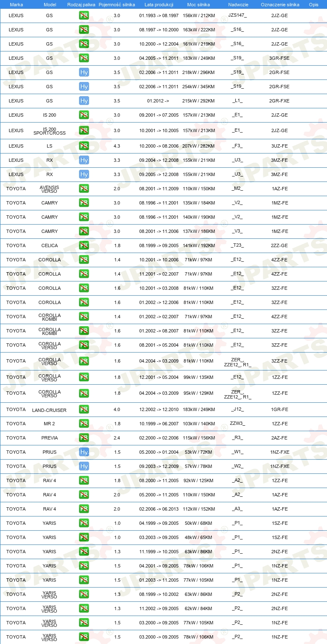Click hybrid icon in RX 09.2005 row
The width and height of the screenshot is (327, 644).
84,174
